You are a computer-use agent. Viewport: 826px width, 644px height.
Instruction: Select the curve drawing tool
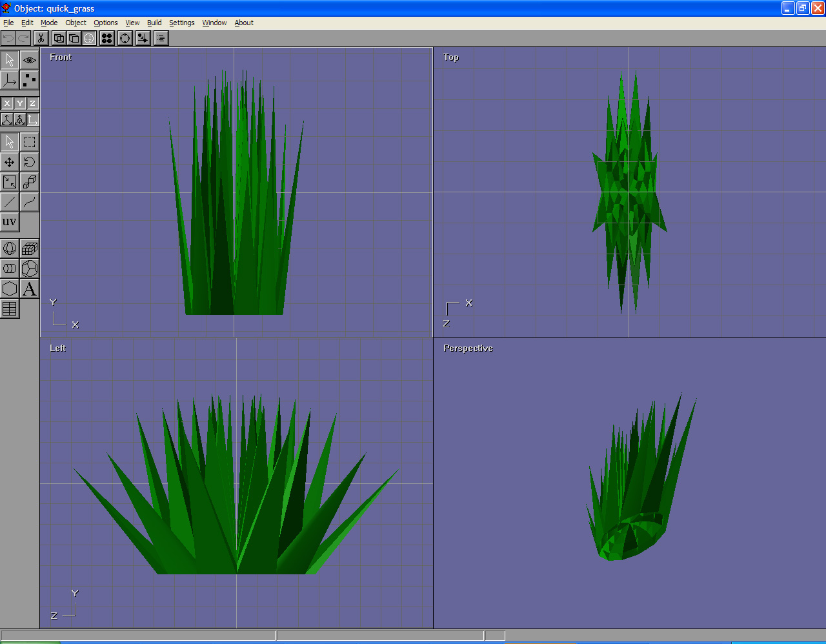pyautogui.click(x=30, y=202)
